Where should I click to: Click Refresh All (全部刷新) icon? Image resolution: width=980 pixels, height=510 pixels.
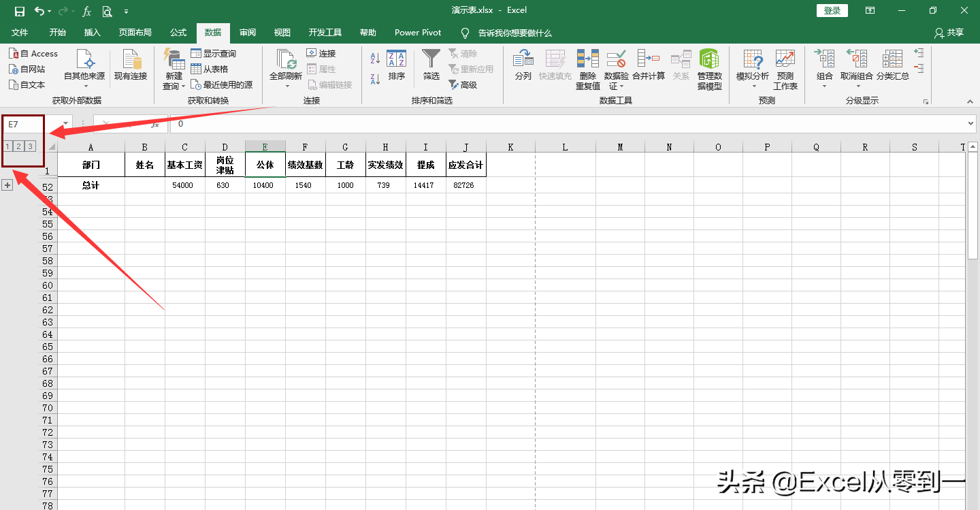point(285,60)
